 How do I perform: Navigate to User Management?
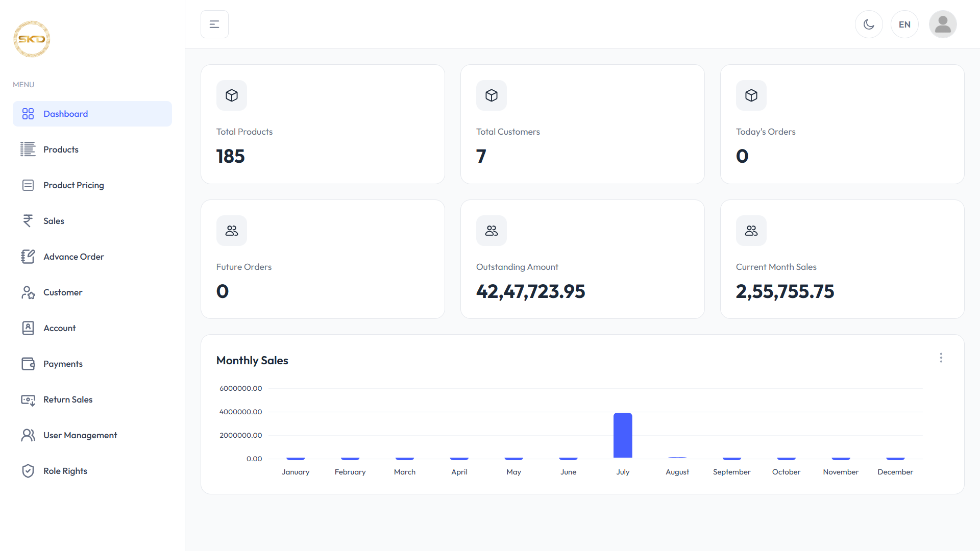tap(92, 435)
